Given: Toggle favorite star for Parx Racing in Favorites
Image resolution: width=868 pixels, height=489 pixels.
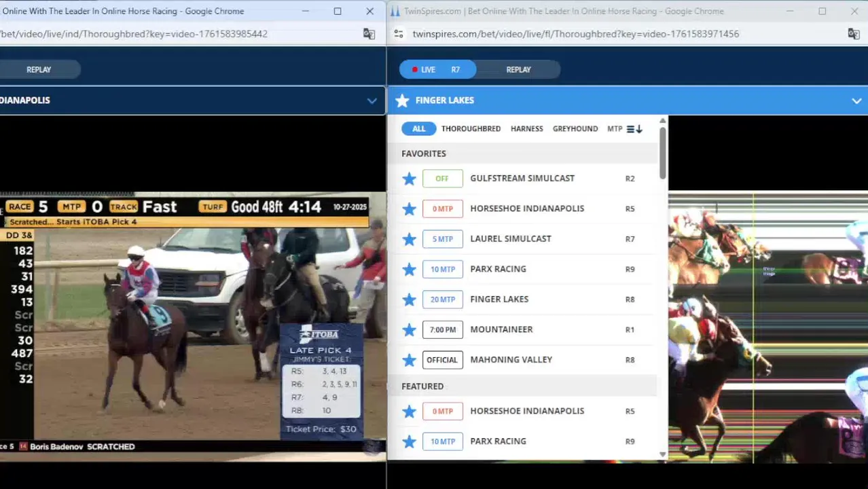Looking at the screenshot, I should point(409,269).
